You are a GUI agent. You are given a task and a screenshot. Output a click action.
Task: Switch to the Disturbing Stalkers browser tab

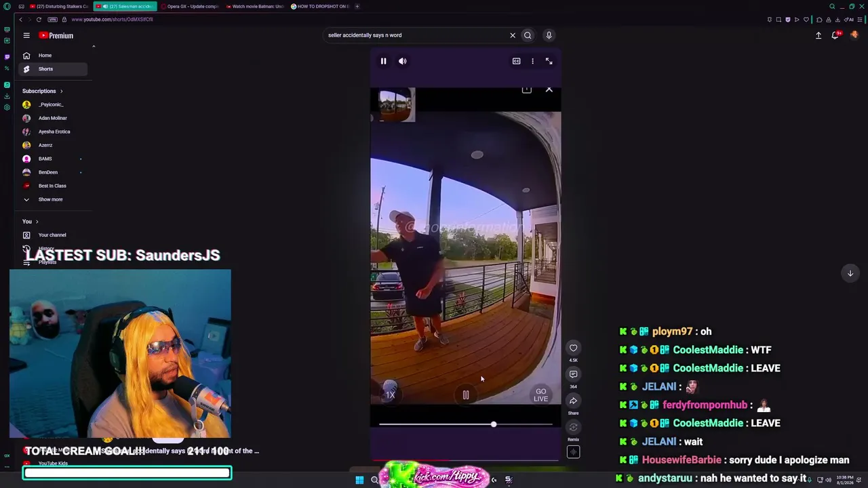(x=59, y=6)
